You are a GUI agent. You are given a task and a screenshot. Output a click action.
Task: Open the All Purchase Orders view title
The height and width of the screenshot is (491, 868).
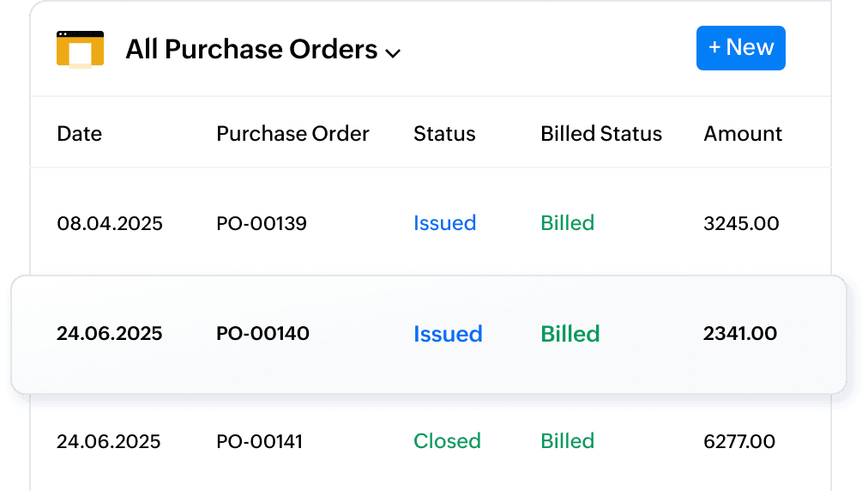(250, 50)
